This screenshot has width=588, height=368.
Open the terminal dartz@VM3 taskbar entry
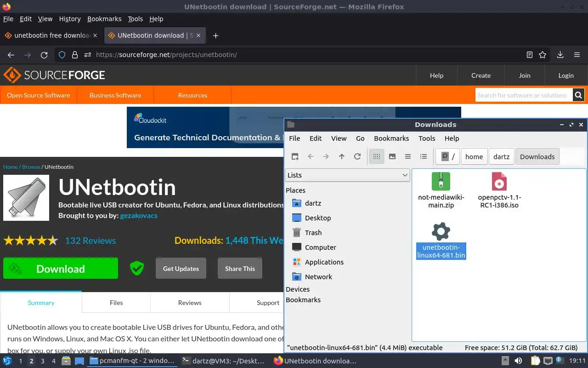pos(223,361)
